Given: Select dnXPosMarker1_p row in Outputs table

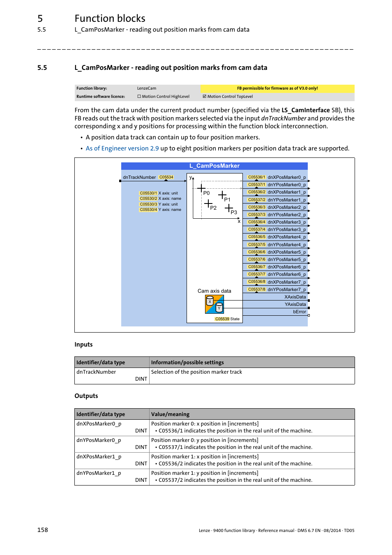Looking at the screenshot, I should pyautogui.click(x=214, y=460).
